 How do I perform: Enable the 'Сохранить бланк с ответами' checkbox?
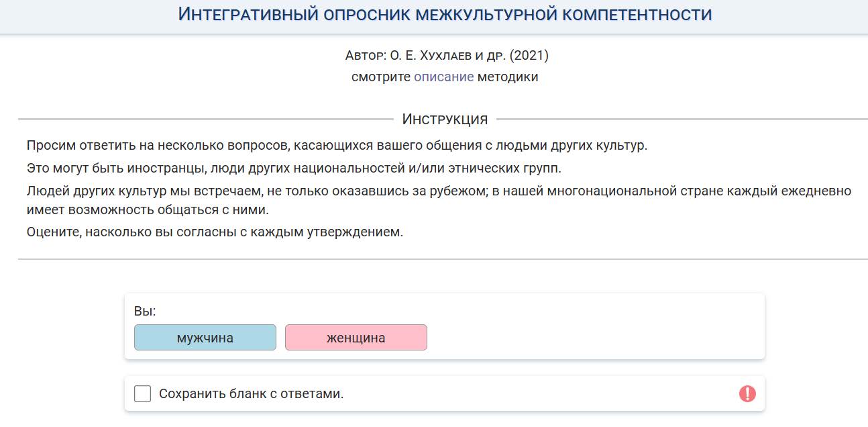click(x=142, y=393)
